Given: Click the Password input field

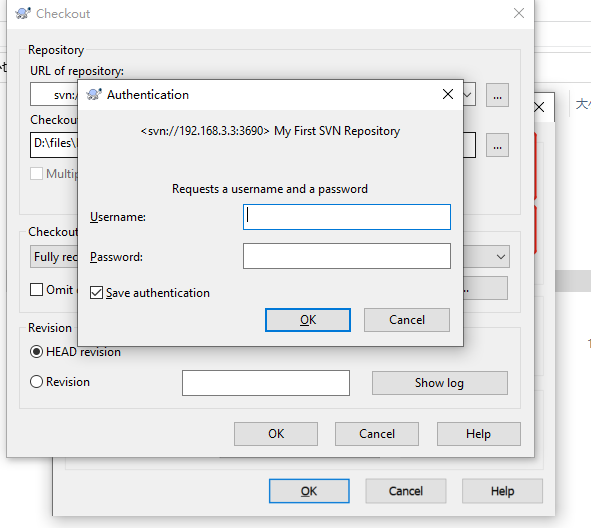Looking at the screenshot, I should pyautogui.click(x=347, y=256).
